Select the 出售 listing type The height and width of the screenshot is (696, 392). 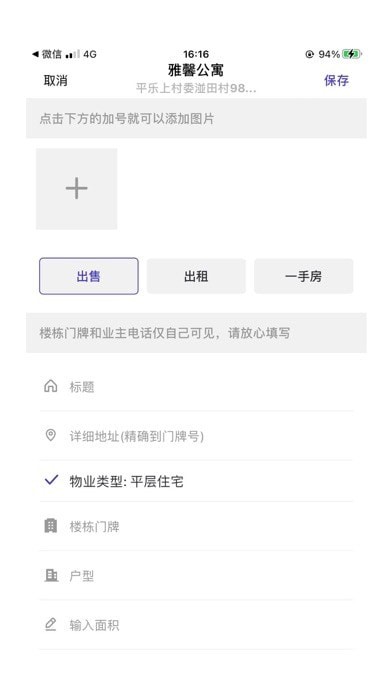pos(89,276)
